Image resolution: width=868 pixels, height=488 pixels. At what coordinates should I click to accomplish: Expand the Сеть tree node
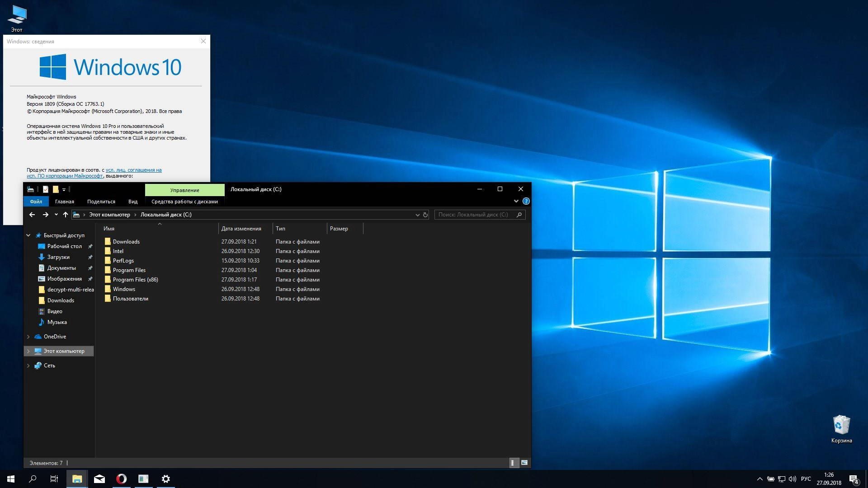[x=28, y=366]
